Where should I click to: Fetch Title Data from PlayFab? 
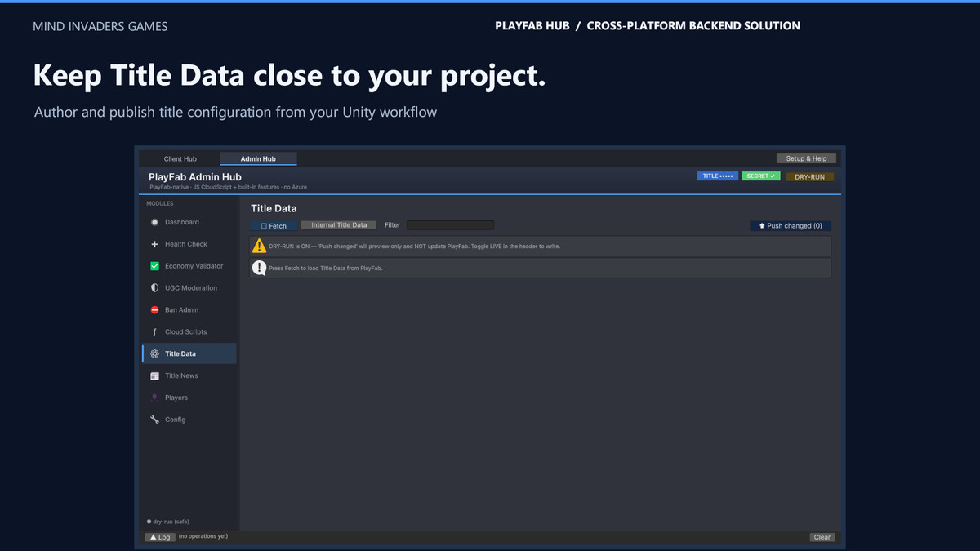coord(274,225)
